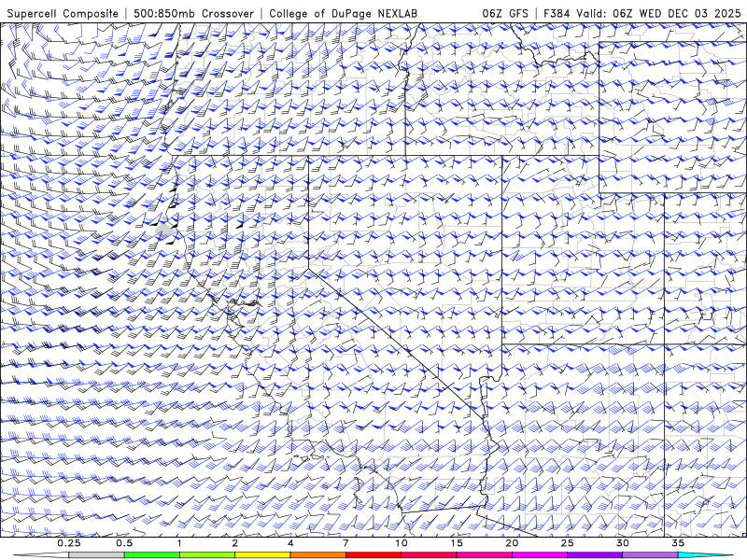Click the light violet color bar segment
Viewport: 747px width, 560px height.
tap(650, 555)
